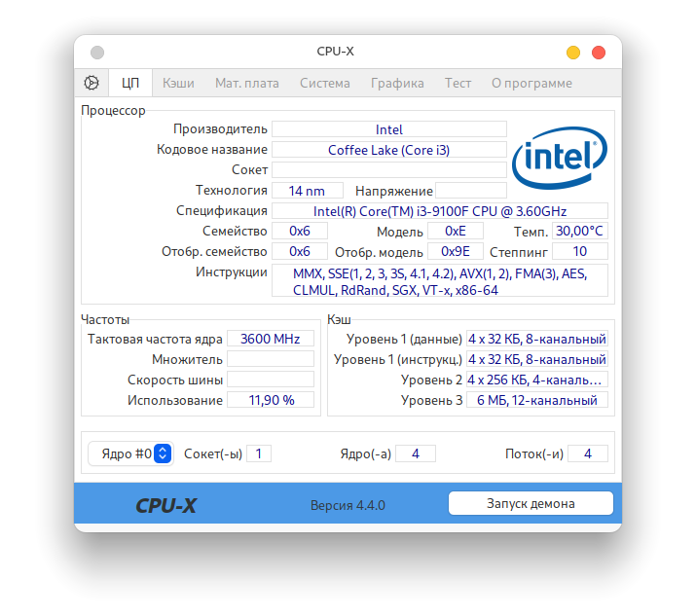Open the Система tab
Viewport: 696px width, 616px height.
[325, 83]
